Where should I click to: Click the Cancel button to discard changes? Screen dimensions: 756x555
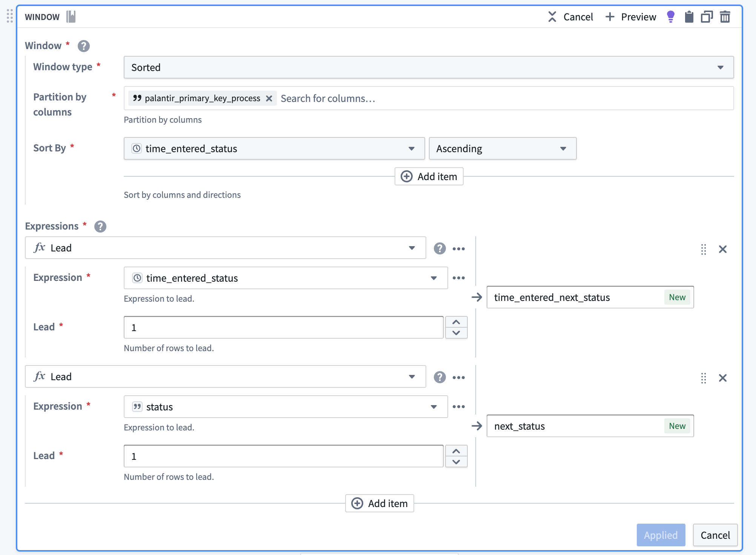tap(714, 535)
